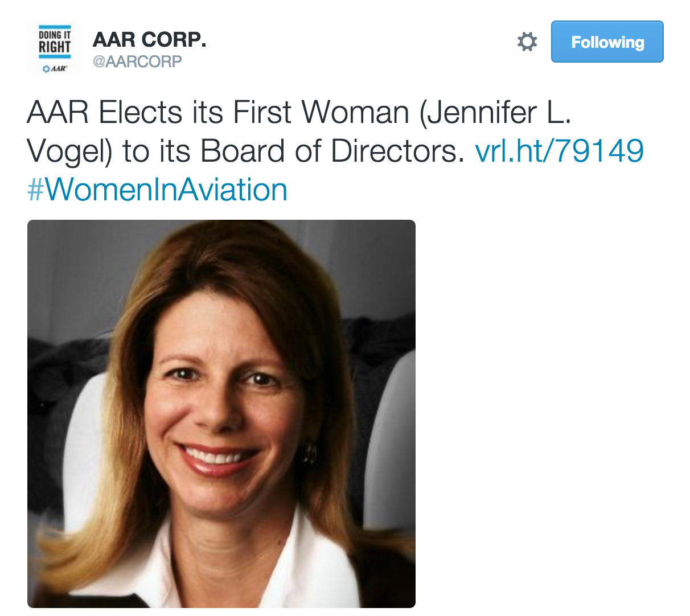Open the gear settings icon
Screen dimensions: 690x616
(527, 42)
